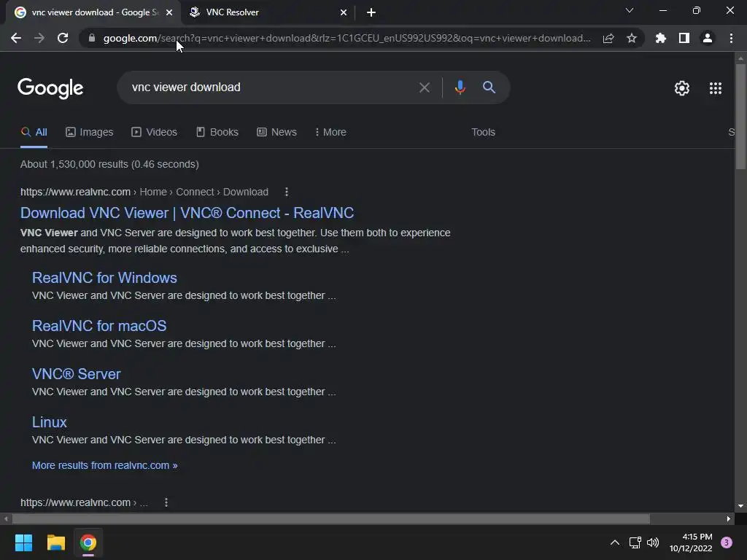
Task: Click the scrollbar down arrow
Action: tap(740, 506)
